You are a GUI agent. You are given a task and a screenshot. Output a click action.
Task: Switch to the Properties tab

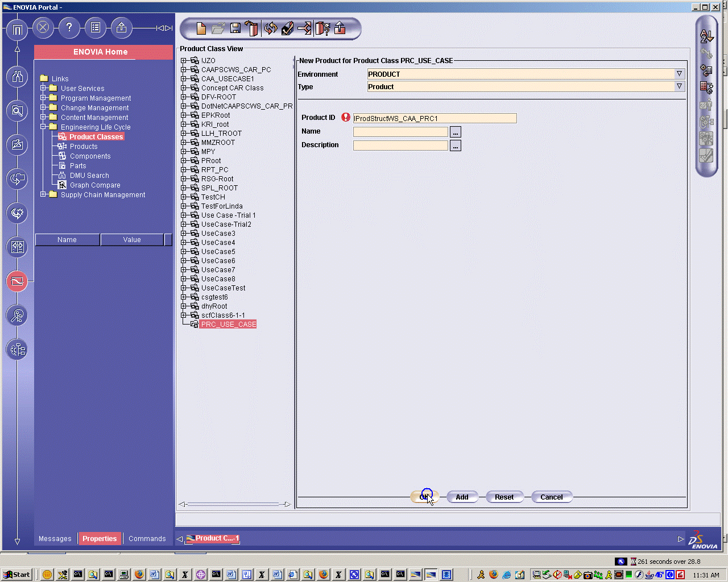tap(100, 539)
